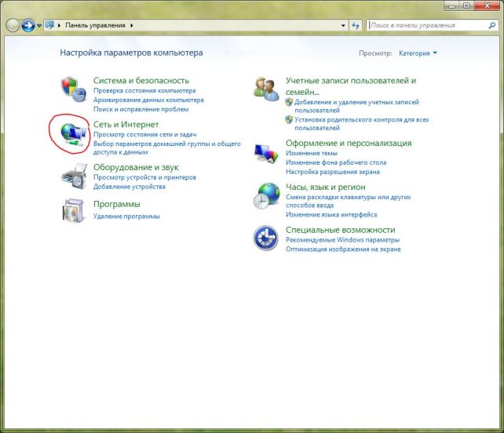Open the Категория view dropdown

(x=418, y=53)
